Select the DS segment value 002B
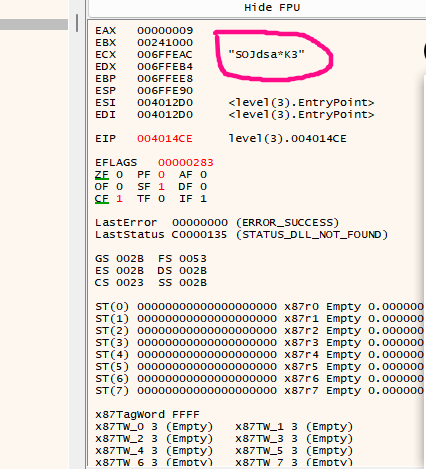Viewport: 426px width, 469px height. click(193, 271)
